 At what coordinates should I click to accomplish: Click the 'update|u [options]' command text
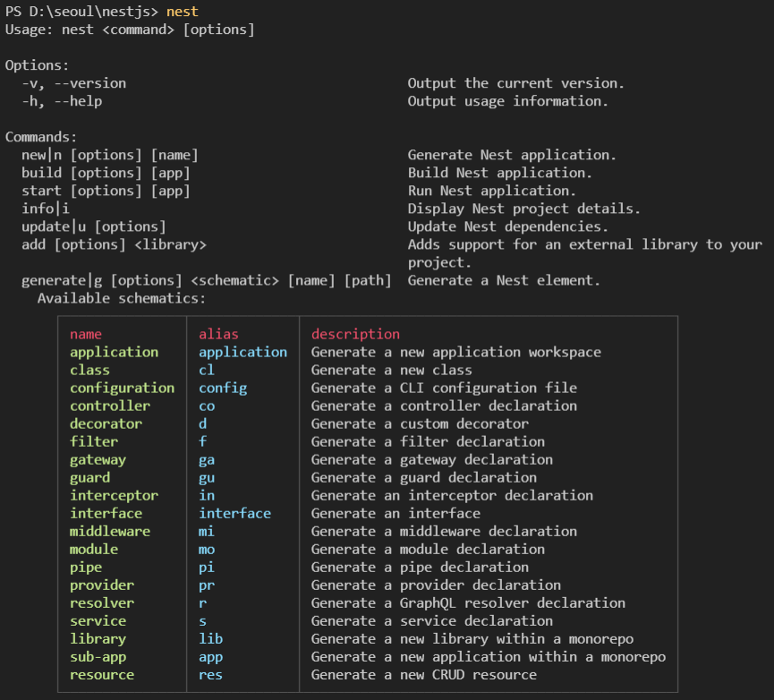[94, 227]
